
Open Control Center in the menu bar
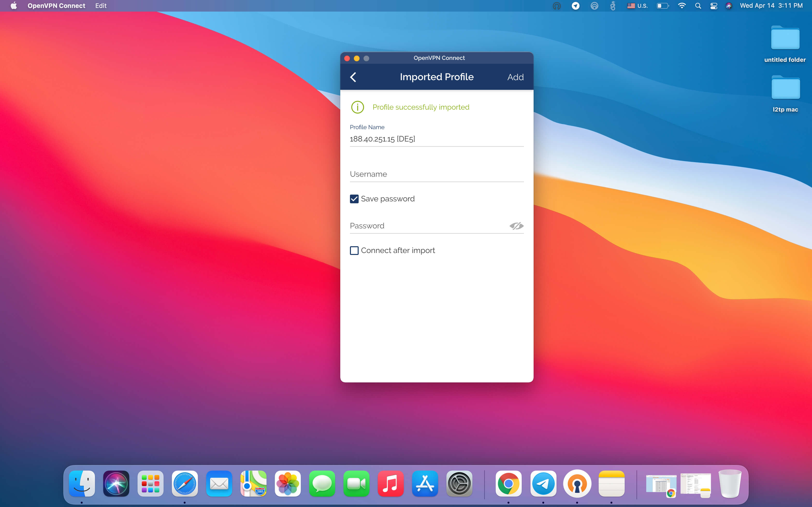click(713, 6)
